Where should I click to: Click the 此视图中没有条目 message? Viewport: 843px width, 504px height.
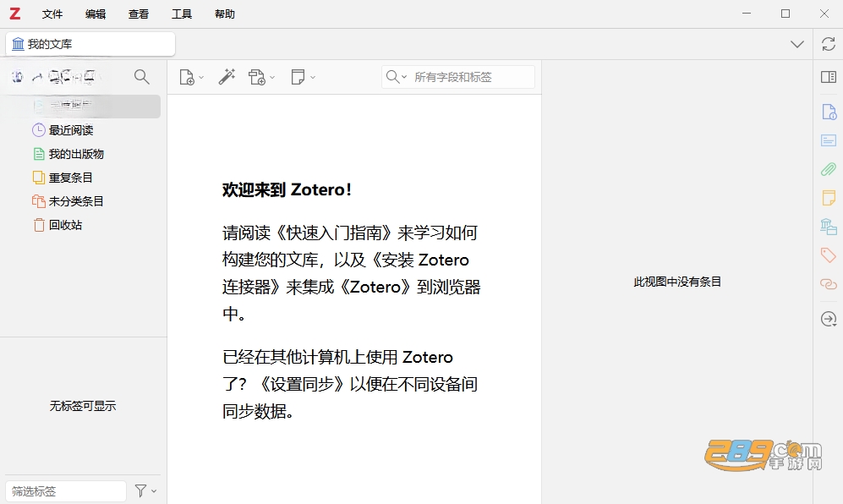point(677,282)
